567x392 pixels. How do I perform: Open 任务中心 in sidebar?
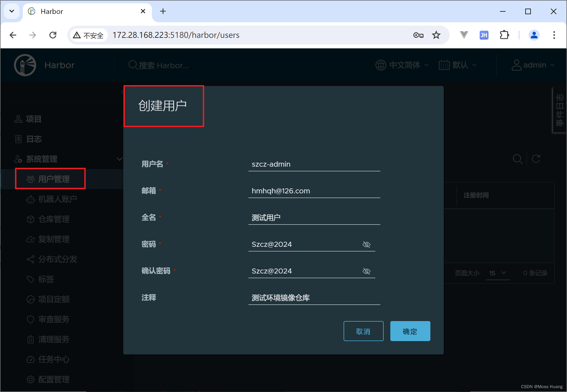pyautogui.click(x=54, y=359)
